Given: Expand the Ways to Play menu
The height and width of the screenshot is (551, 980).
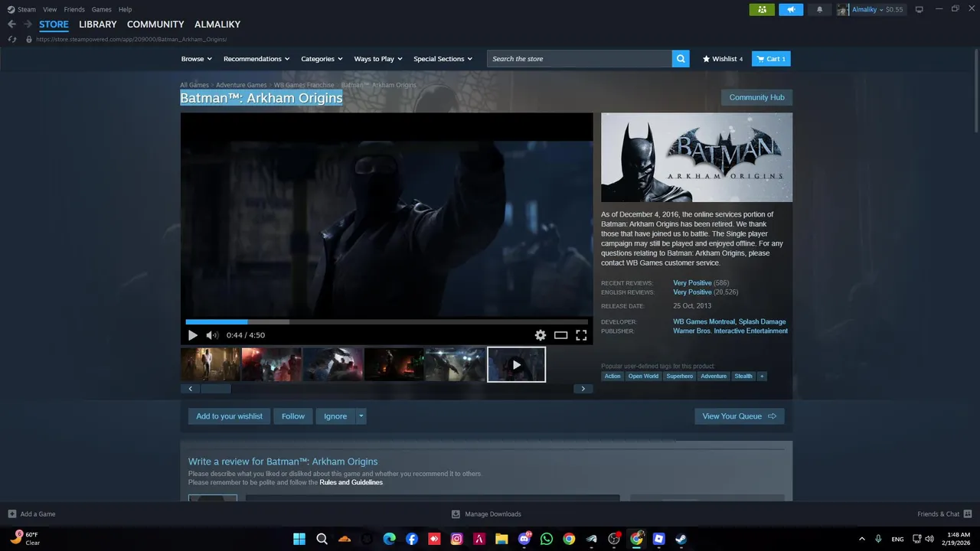Looking at the screenshot, I should [378, 59].
